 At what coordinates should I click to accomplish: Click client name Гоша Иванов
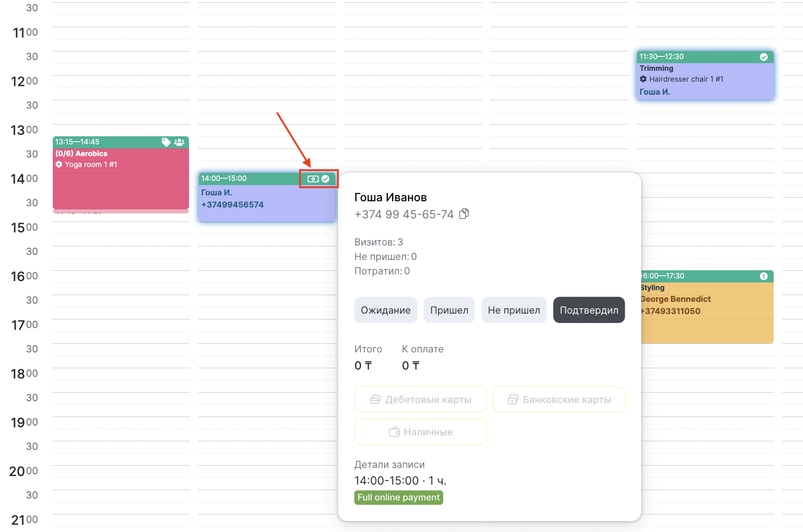click(x=390, y=197)
